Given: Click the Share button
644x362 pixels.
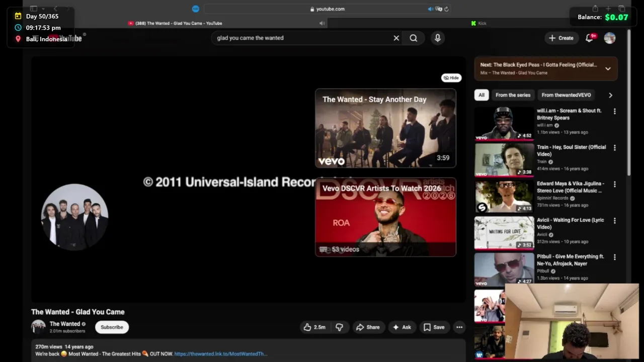Looking at the screenshot, I should coord(368,327).
